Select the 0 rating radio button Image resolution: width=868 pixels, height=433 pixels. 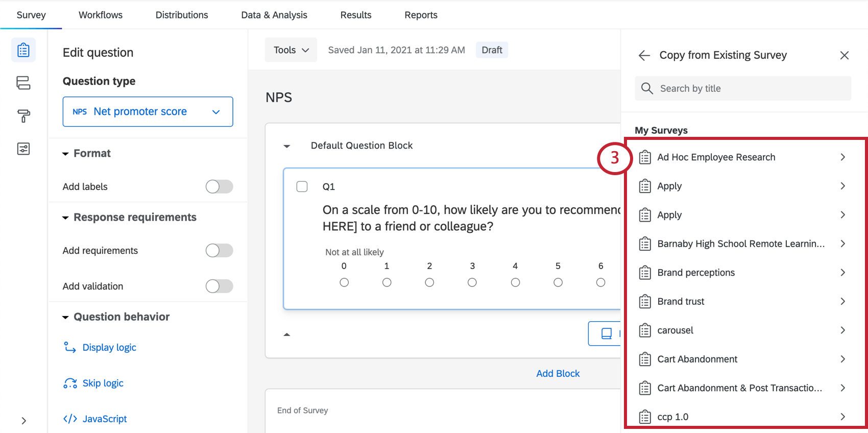(x=344, y=282)
